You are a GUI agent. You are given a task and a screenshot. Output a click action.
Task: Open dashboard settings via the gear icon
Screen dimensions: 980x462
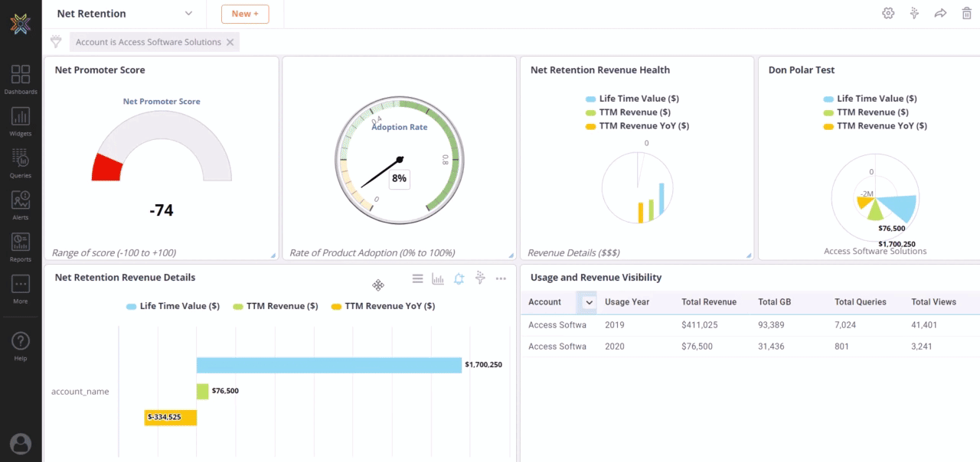(x=888, y=13)
